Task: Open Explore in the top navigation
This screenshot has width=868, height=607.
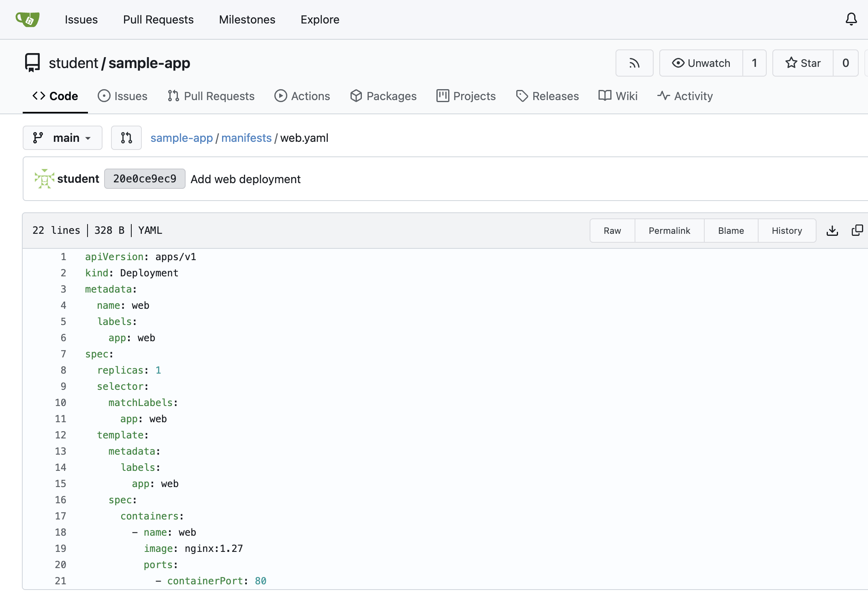Action: 320,19
